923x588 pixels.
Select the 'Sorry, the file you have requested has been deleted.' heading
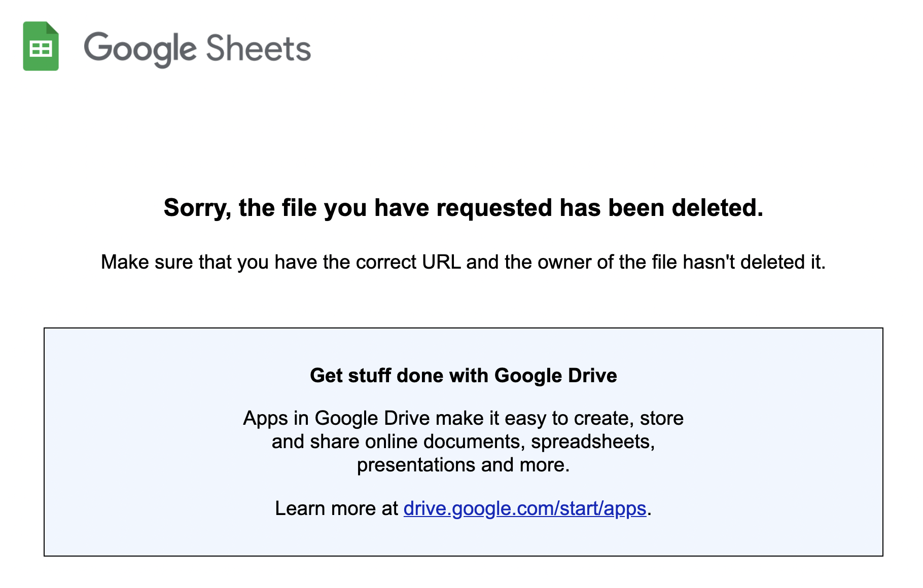point(464,208)
